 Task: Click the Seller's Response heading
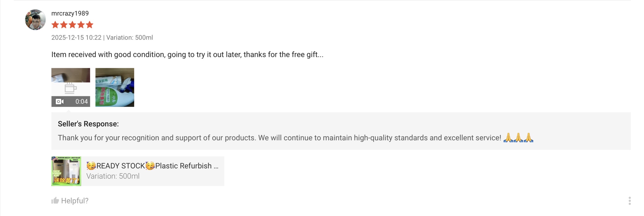(x=88, y=124)
